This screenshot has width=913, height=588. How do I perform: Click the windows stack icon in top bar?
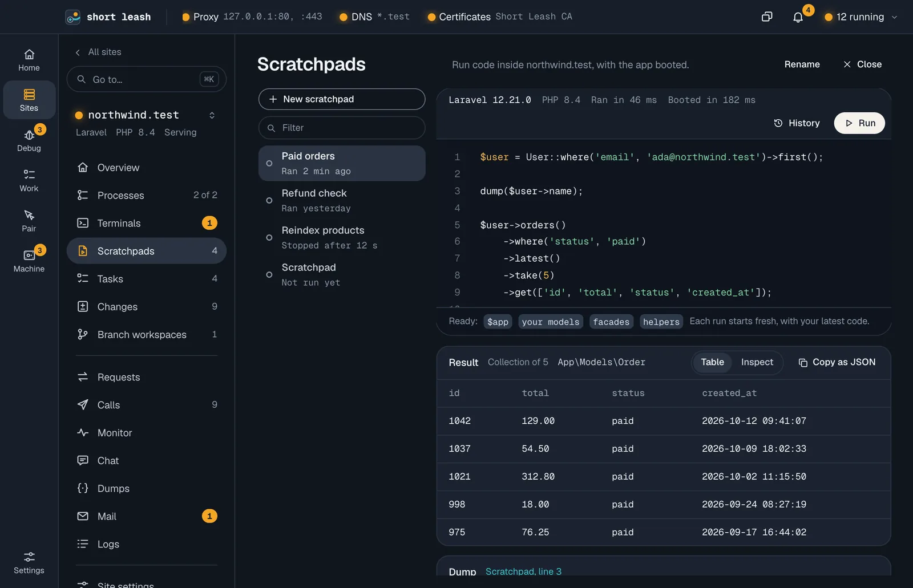tap(767, 17)
